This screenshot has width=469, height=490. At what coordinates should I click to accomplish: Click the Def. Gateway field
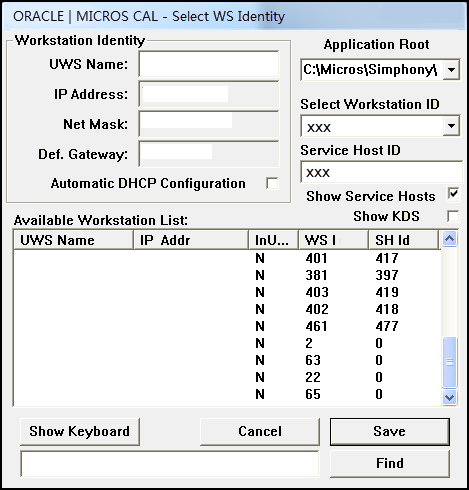click(x=209, y=154)
